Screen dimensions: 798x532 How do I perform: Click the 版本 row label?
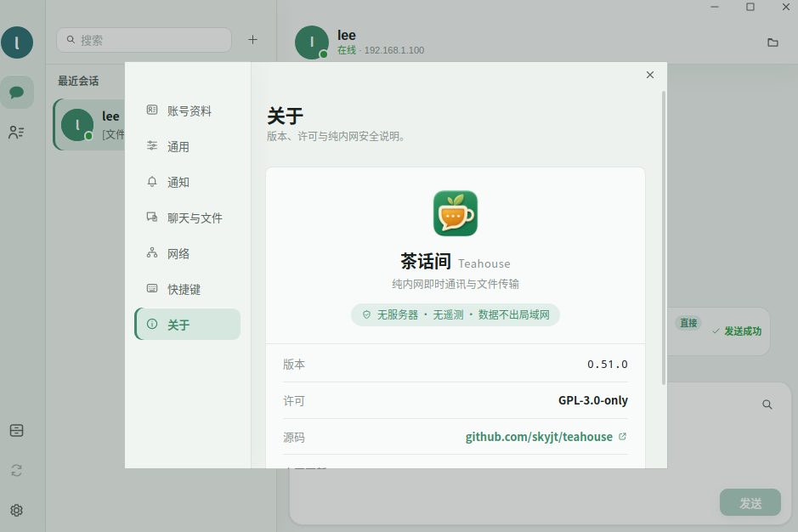tap(294, 365)
